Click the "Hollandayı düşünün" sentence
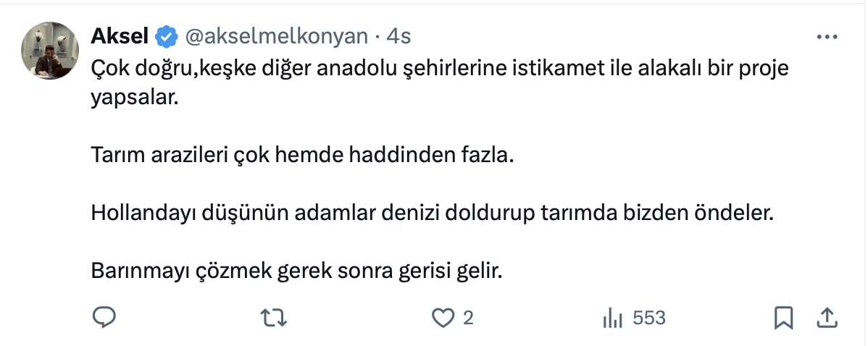 [x=433, y=214]
